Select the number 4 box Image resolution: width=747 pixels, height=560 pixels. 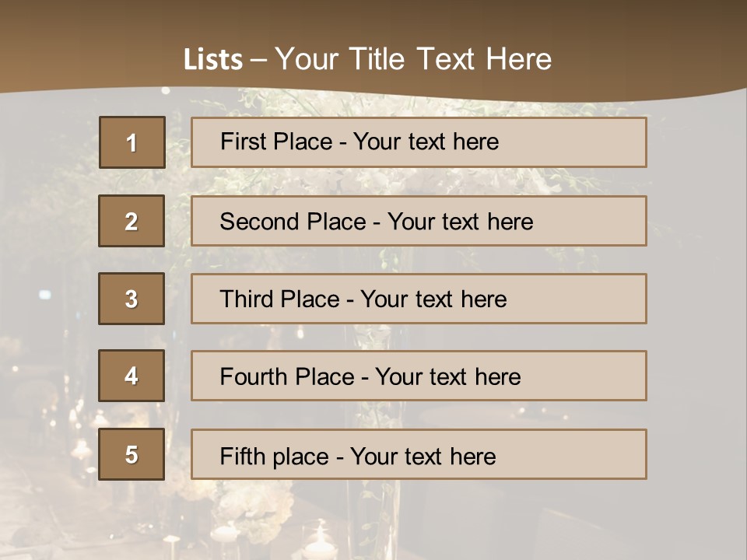pos(132,376)
